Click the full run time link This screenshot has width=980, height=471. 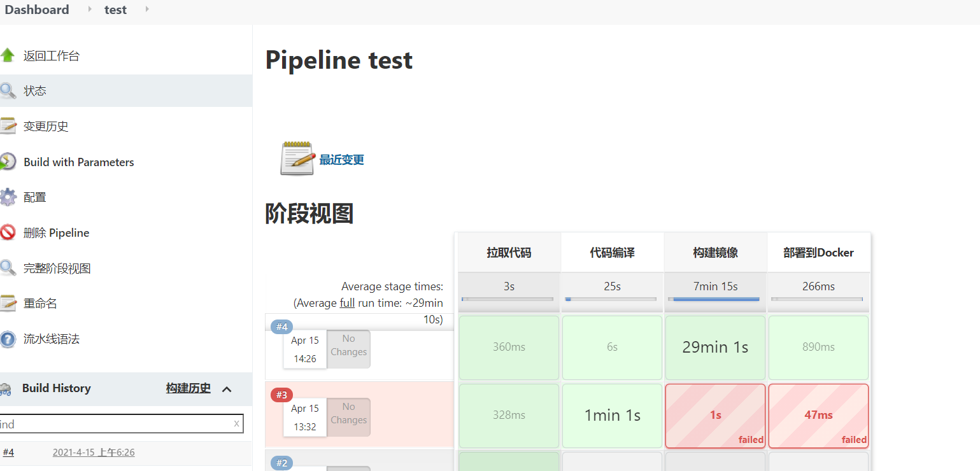[347, 303]
